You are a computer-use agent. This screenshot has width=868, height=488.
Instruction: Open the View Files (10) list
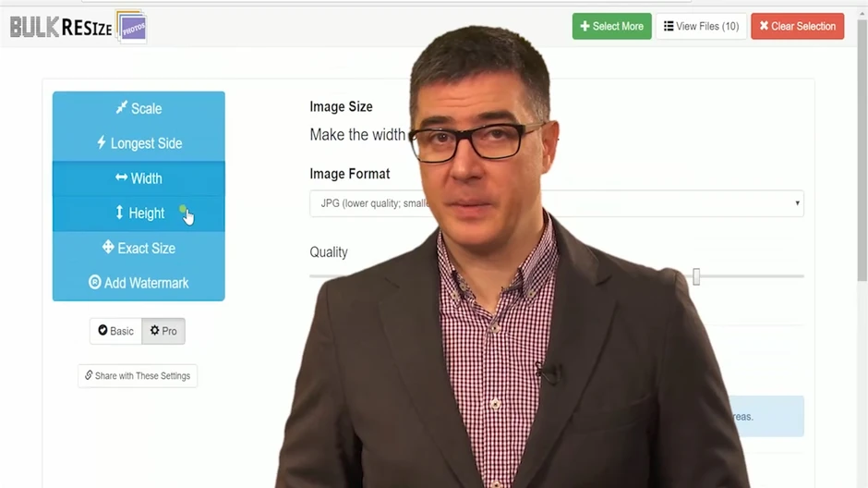pos(702,26)
